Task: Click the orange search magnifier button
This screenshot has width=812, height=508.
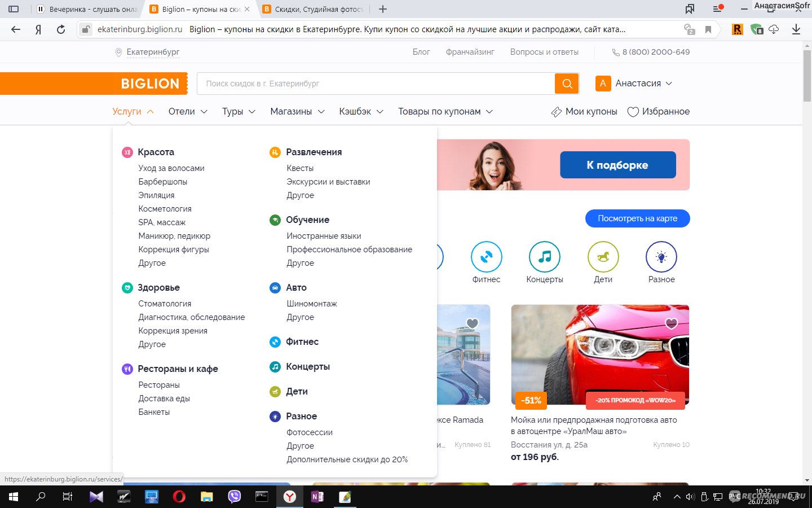Action: (567, 84)
